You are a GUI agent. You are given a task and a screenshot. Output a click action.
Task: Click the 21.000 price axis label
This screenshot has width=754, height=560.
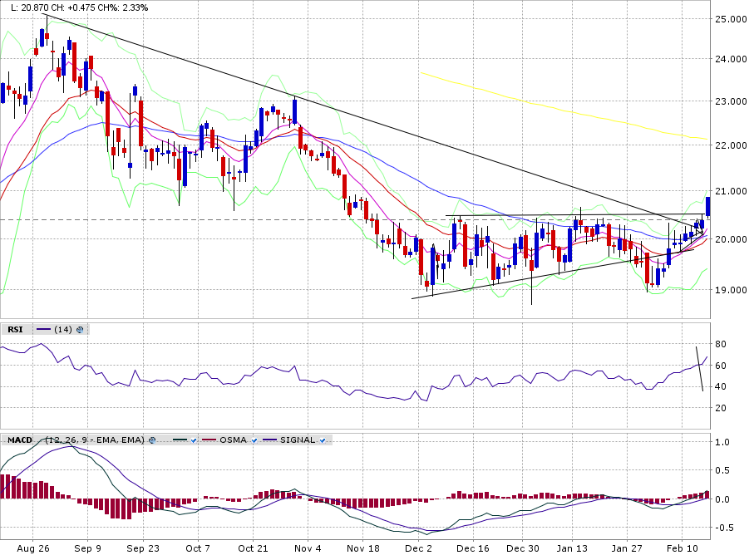point(731,191)
